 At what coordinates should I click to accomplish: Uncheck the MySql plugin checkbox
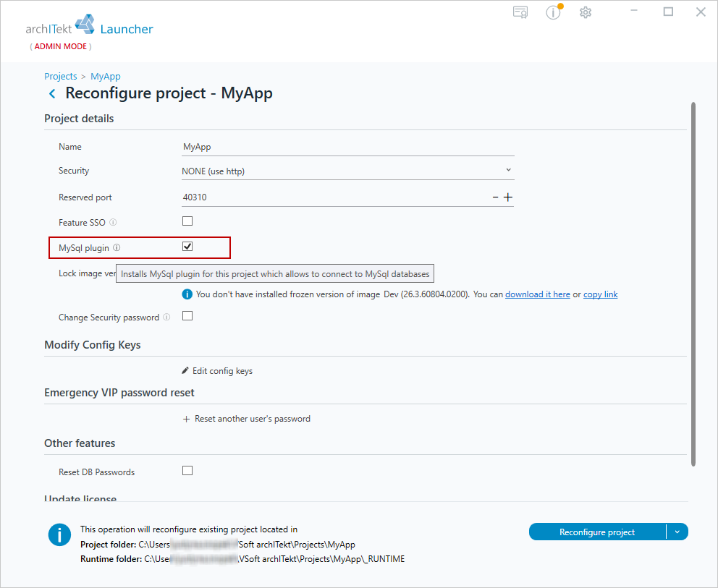coord(187,247)
